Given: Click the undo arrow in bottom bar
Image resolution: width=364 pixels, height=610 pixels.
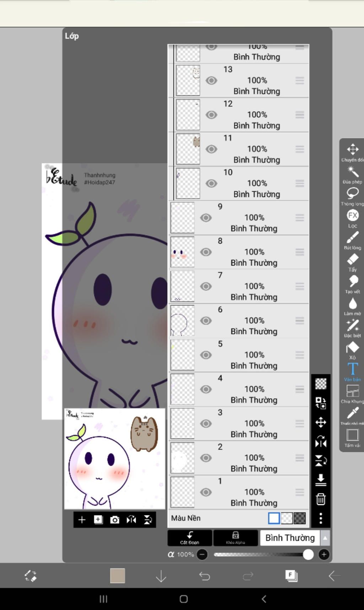Looking at the screenshot, I should (x=204, y=576).
